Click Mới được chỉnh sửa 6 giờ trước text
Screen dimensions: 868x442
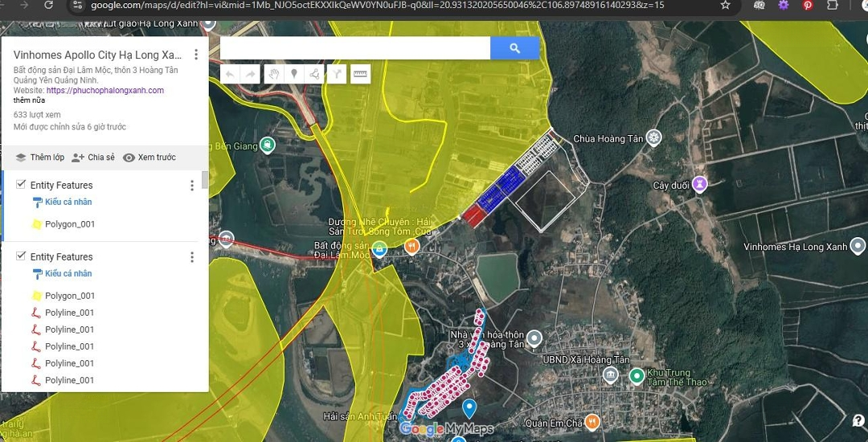point(70,127)
